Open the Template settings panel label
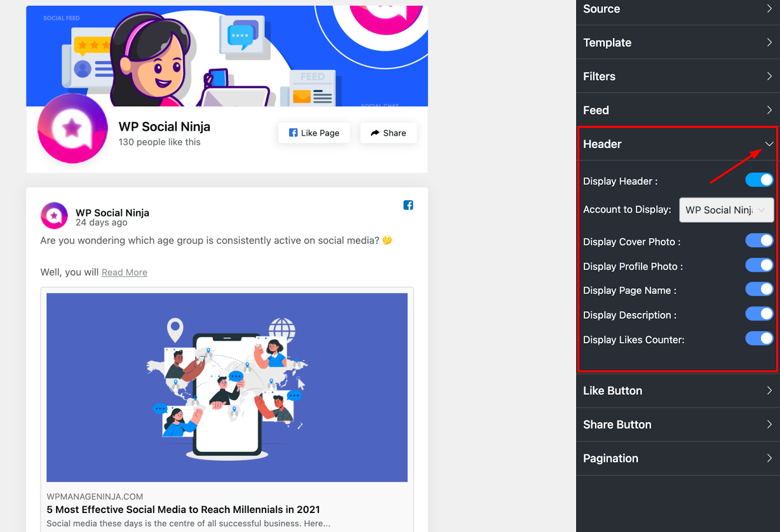Image resolution: width=780 pixels, height=532 pixels. tap(607, 42)
